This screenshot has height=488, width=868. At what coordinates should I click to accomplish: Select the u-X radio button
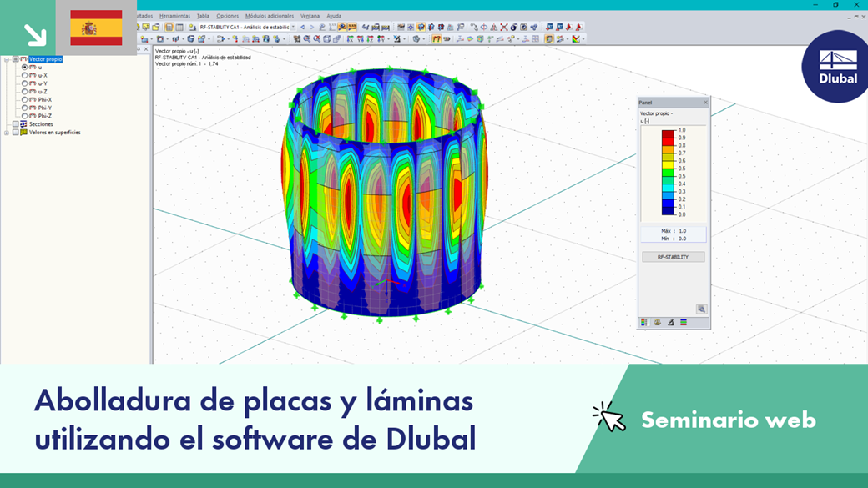24,75
